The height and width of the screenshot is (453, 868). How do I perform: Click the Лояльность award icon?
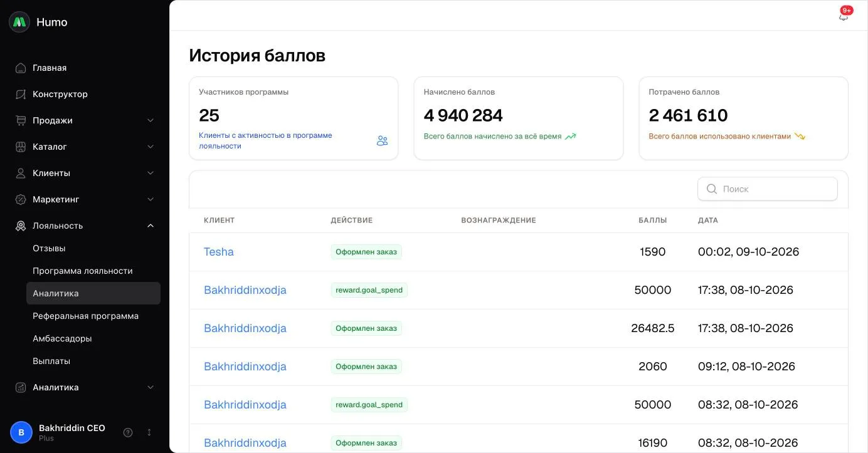click(21, 226)
